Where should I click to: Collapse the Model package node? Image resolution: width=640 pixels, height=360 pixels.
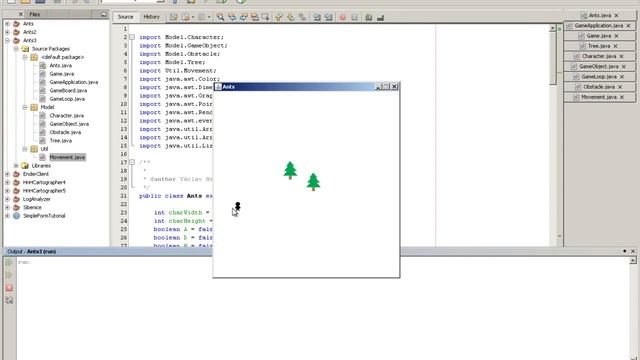25,107
